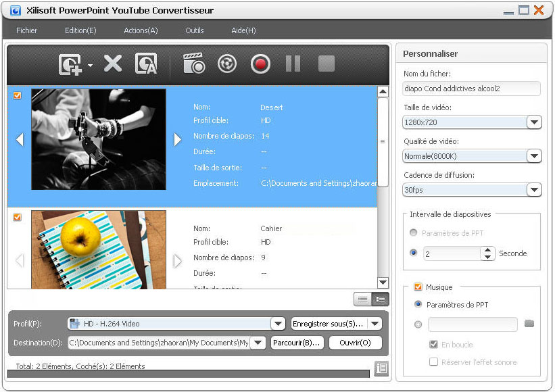The height and width of the screenshot is (392, 555).
Task: Expand the Qualité de vidéo dropdown
Action: point(534,156)
